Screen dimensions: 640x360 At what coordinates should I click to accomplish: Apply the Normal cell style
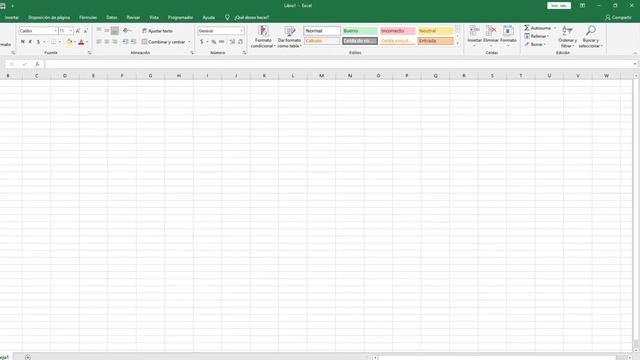[322, 31]
